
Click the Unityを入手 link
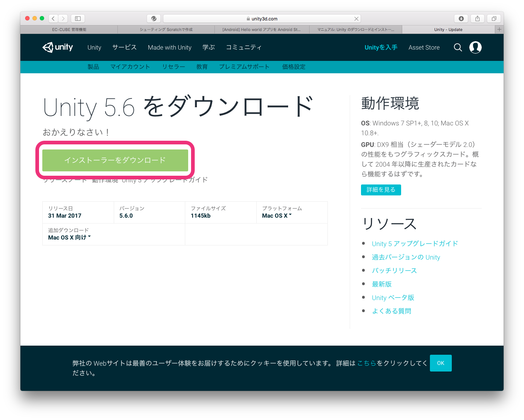click(x=381, y=47)
